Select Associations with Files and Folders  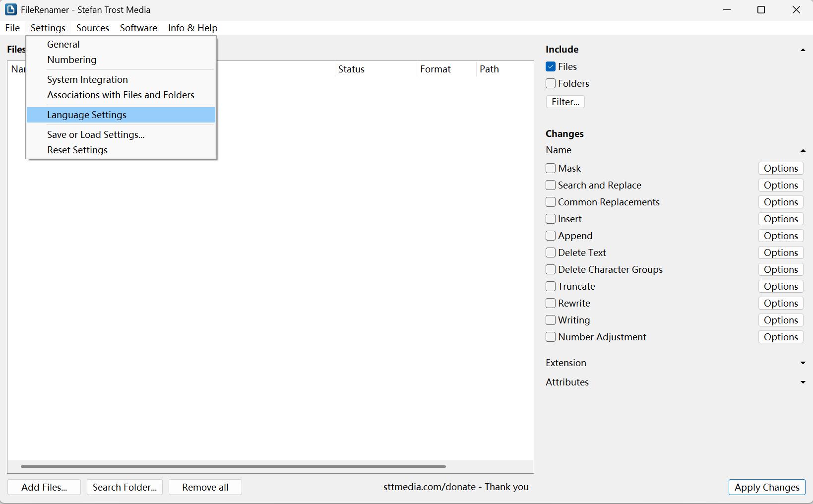(121, 95)
